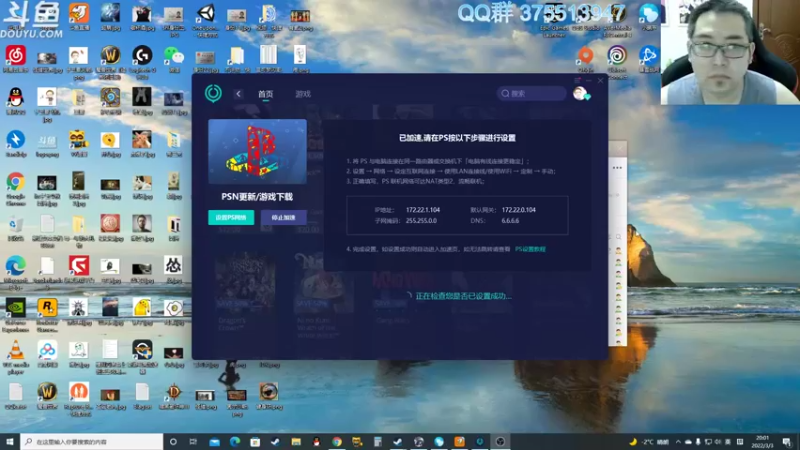Open the clock showing 20:01
800x450 pixels.
(x=762, y=441)
